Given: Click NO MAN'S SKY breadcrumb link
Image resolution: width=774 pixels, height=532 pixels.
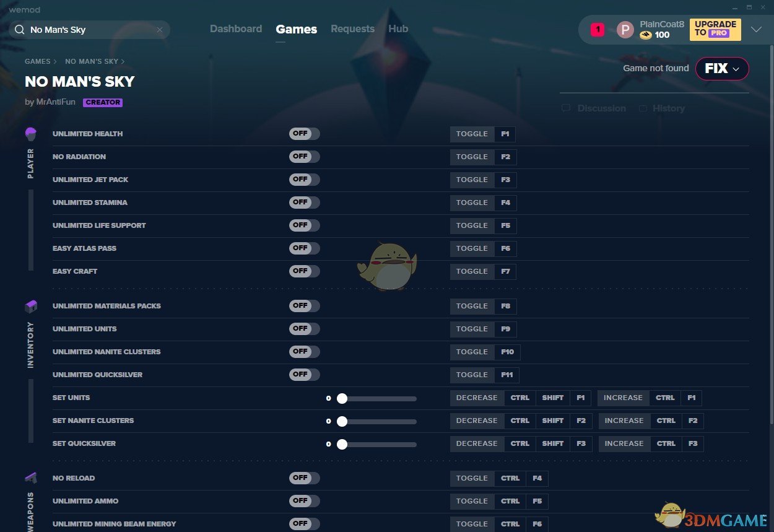Looking at the screenshot, I should click(x=92, y=61).
